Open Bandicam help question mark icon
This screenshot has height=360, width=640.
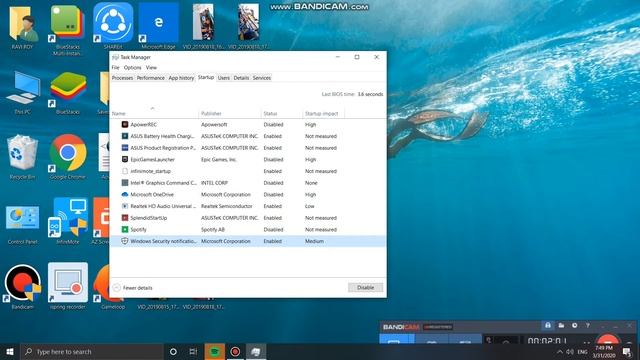click(587, 325)
